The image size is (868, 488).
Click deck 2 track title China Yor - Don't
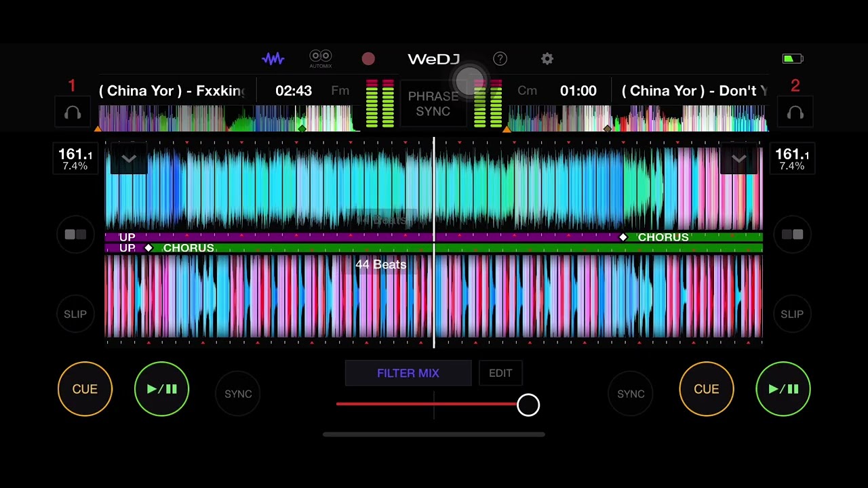pyautogui.click(x=694, y=91)
